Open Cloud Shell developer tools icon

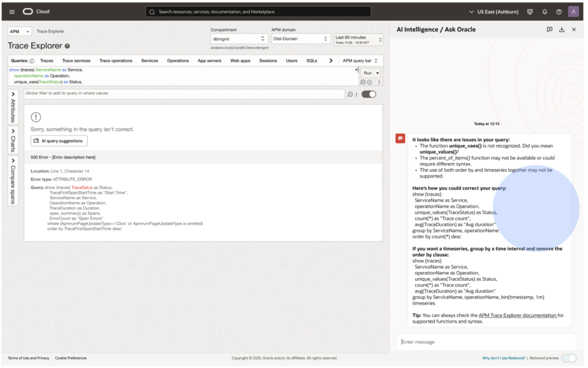click(x=530, y=11)
